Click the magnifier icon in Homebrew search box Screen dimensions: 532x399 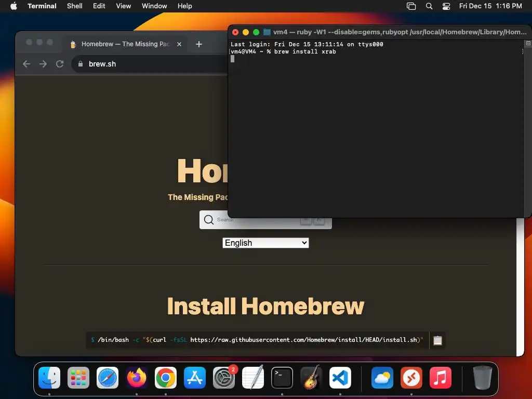209,220
